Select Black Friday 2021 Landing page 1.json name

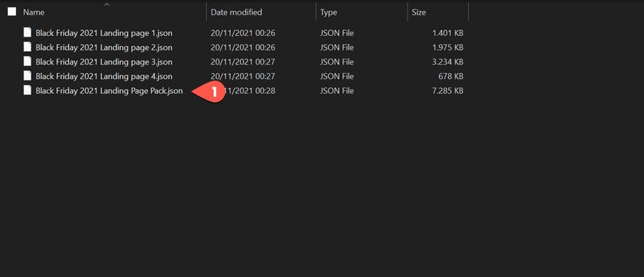click(104, 33)
